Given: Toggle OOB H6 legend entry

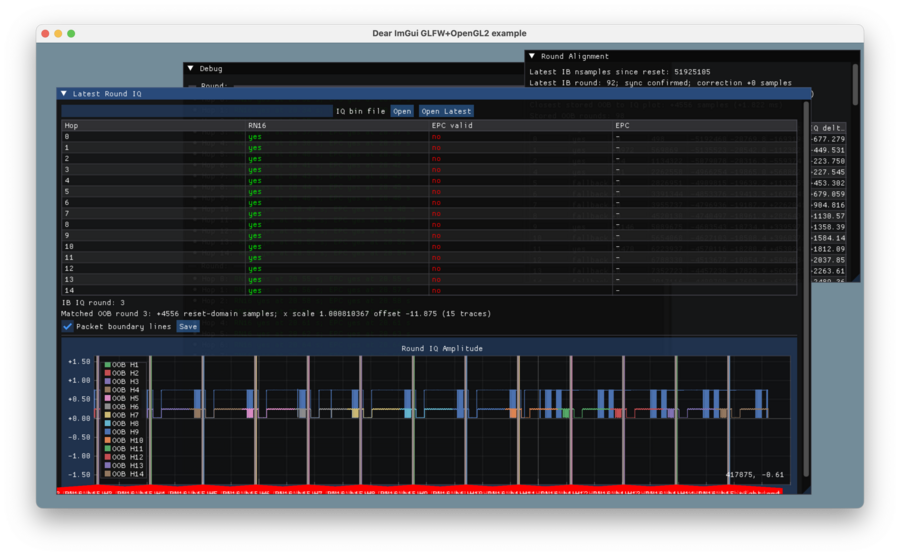Looking at the screenshot, I should point(121,407).
